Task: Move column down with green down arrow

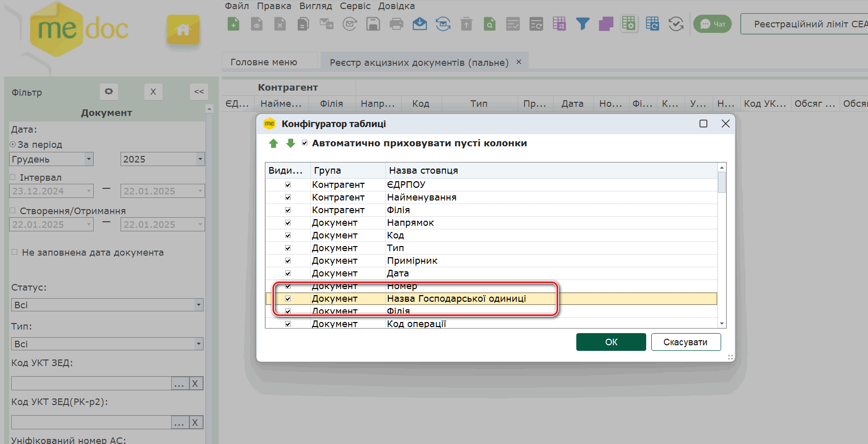Action: tap(291, 143)
